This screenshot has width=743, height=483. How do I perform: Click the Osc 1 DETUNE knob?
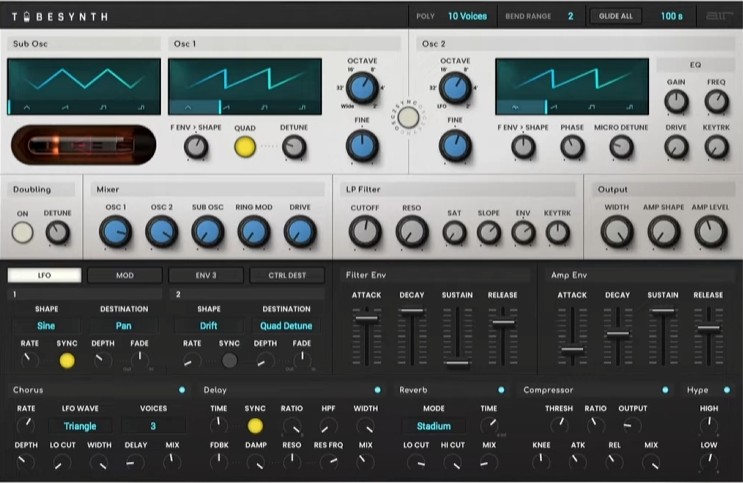coord(294,147)
